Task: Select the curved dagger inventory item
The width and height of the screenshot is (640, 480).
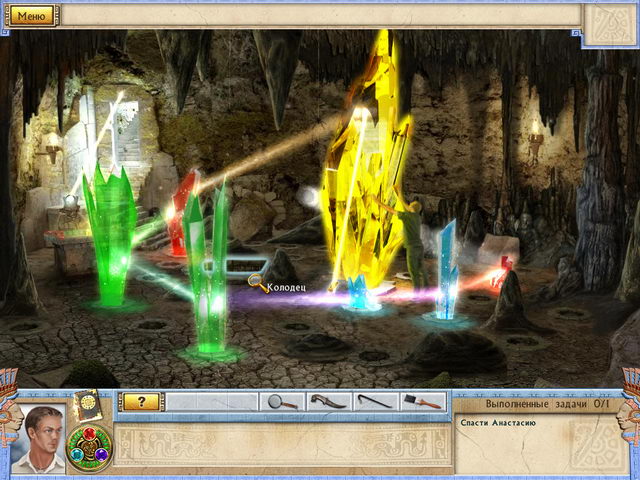Action: [327, 401]
